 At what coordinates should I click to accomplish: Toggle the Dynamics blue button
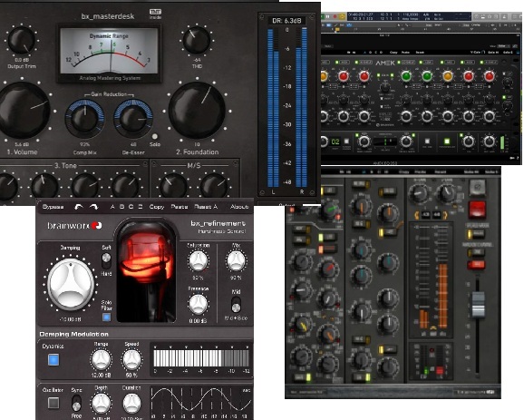pyautogui.click(x=53, y=360)
